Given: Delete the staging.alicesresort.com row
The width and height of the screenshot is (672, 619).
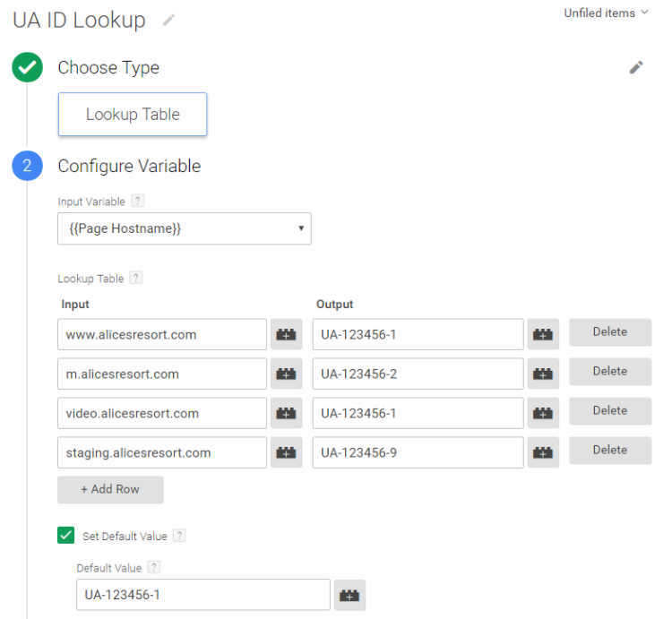Looking at the screenshot, I should pos(610,450).
